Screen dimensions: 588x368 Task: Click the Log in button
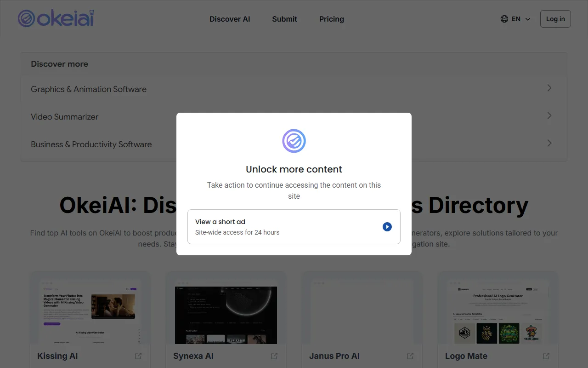click(x=555, y=19)
